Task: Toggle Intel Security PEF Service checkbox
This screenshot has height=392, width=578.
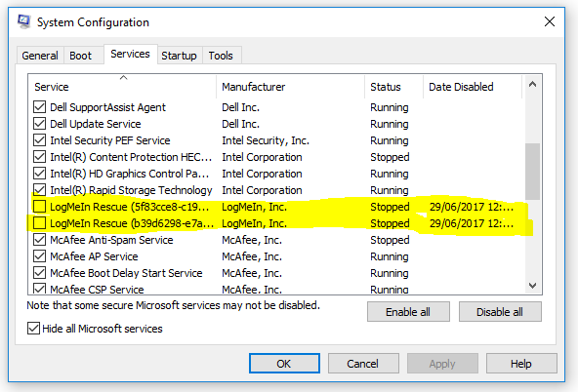Action: [x=39, y=140]
